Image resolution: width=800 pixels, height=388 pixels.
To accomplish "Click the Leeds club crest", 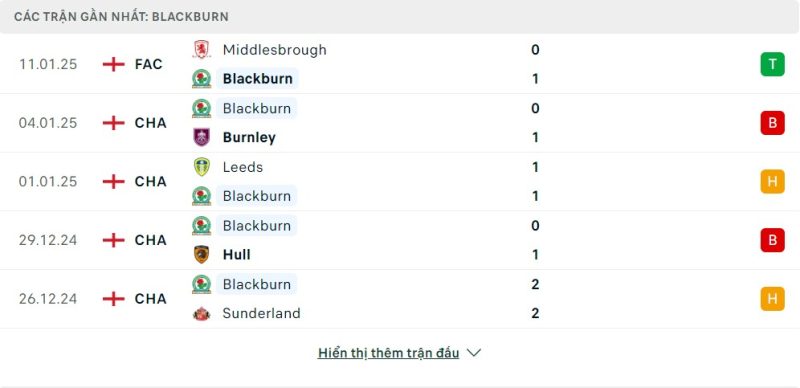I will [x=201, y=167].
